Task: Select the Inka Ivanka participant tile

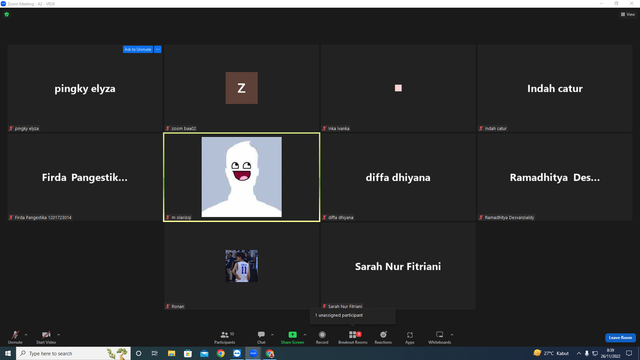Action: click(x=398, y=88)
